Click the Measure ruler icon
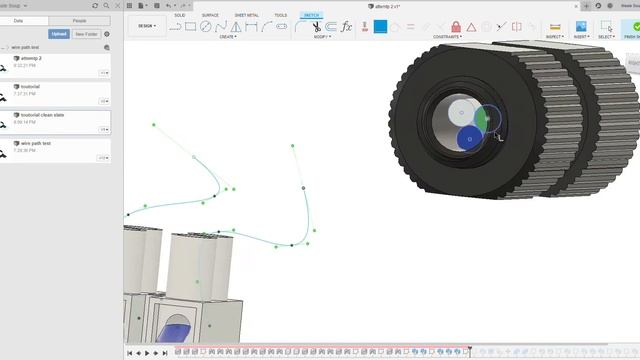Screen dimensions: 640x360 [x=555, y=27]
